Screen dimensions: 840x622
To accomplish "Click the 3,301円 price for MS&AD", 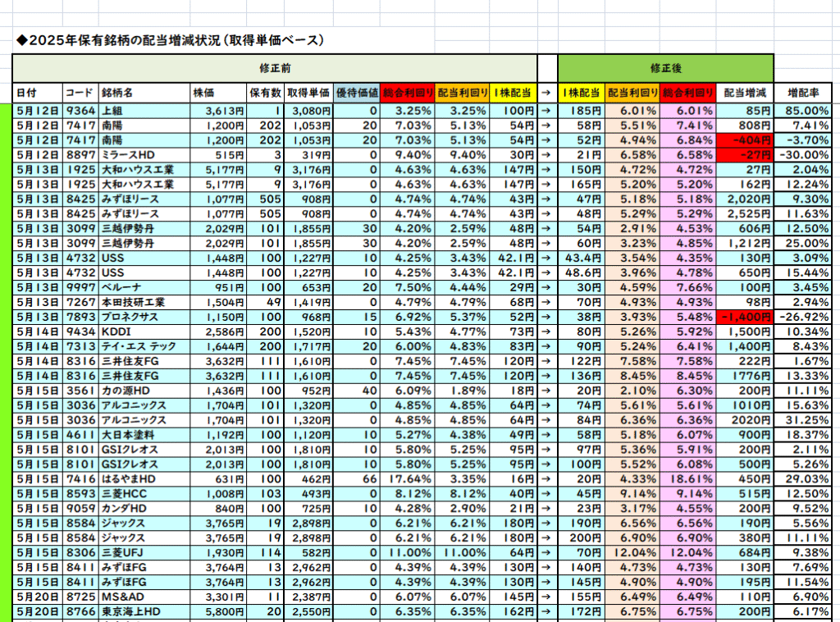I will point(218,597).
